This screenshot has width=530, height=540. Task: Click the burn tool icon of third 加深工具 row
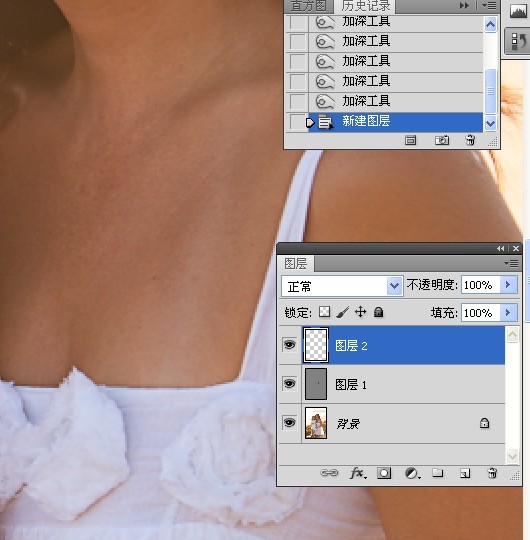(325, 62)
